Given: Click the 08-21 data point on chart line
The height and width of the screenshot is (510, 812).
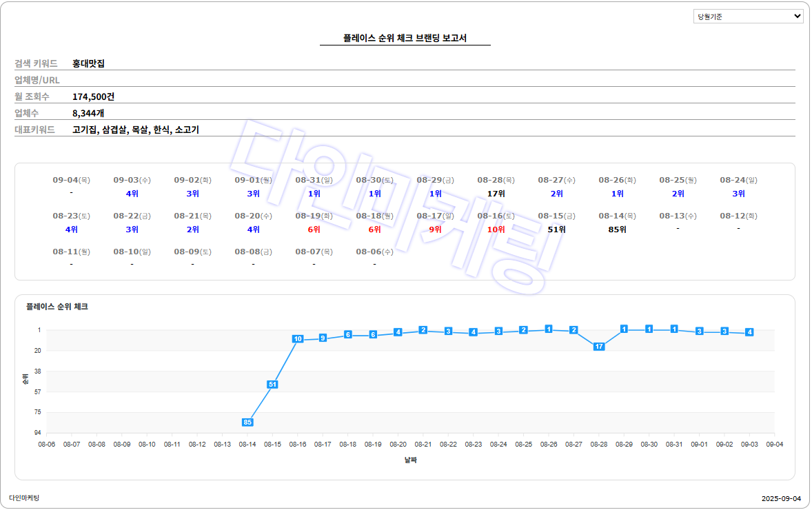Looking at the screenshot, I should (423, 330).
